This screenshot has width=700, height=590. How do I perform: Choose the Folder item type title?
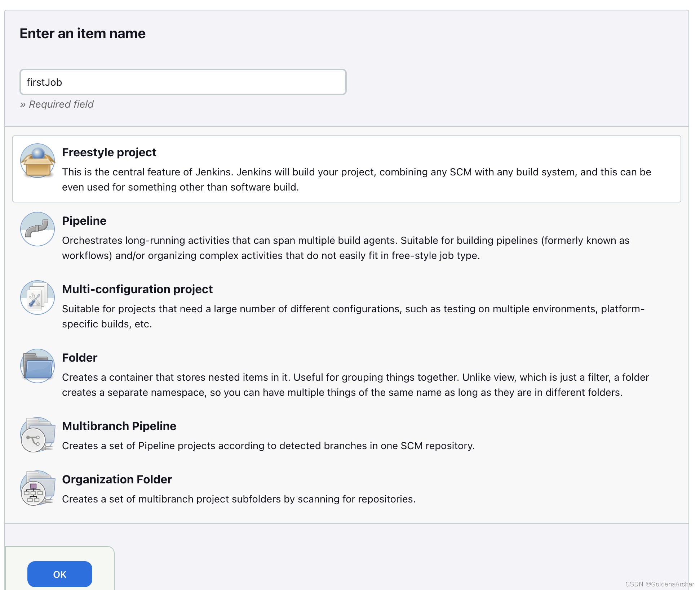pyautogui.click(x=80, y=358)
